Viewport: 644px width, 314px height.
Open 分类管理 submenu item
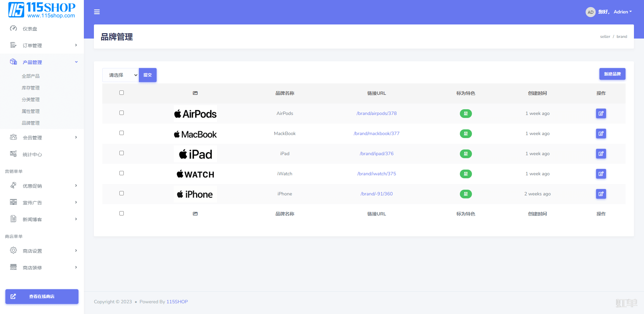tap(31, 100)
